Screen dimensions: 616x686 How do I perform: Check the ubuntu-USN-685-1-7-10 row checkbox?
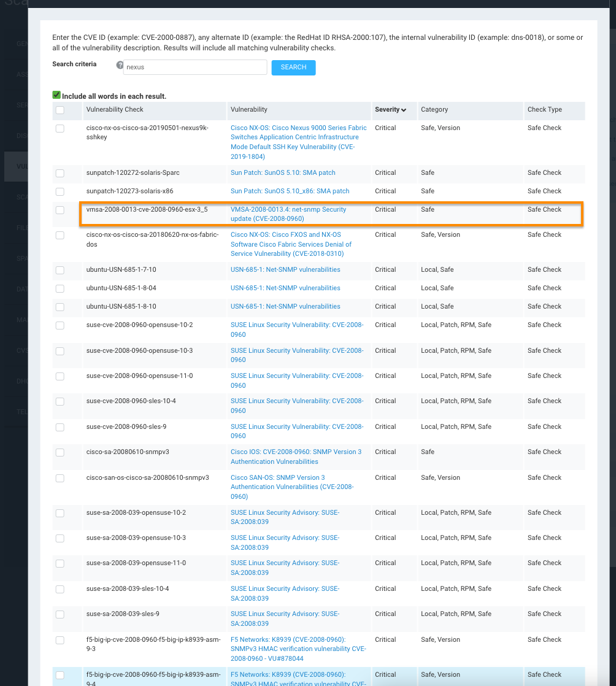tap(60, 271)
